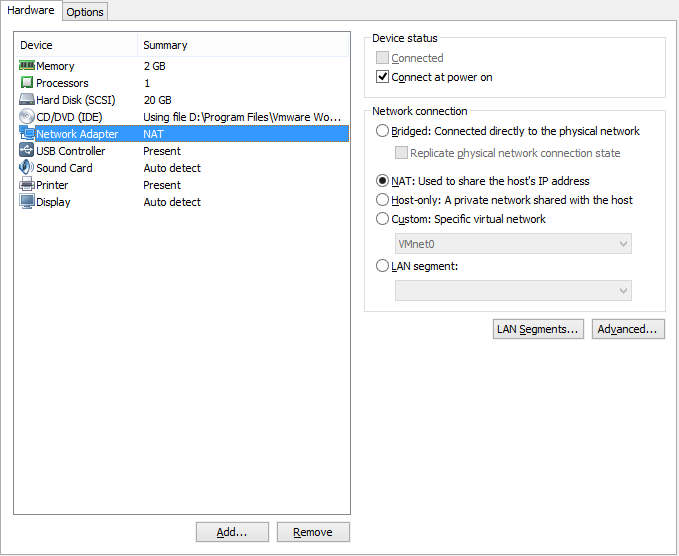The image size is (679, 556).
Task: Choose the Host-only network option
Action: click(382, 200)
